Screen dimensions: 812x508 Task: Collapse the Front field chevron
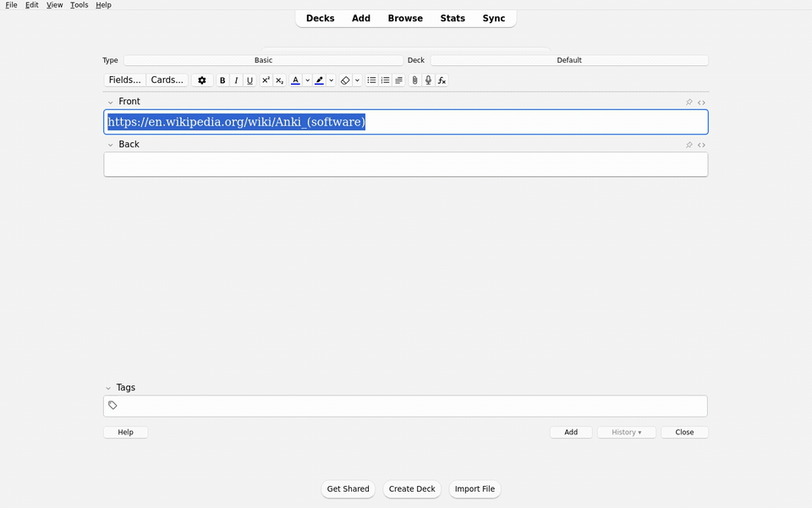point(110,102)
